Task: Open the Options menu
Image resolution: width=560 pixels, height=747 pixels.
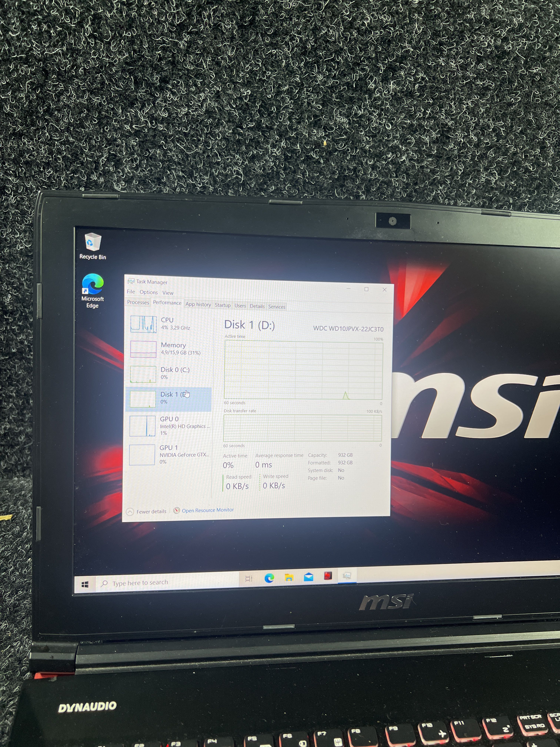Action: click(149, 292)
